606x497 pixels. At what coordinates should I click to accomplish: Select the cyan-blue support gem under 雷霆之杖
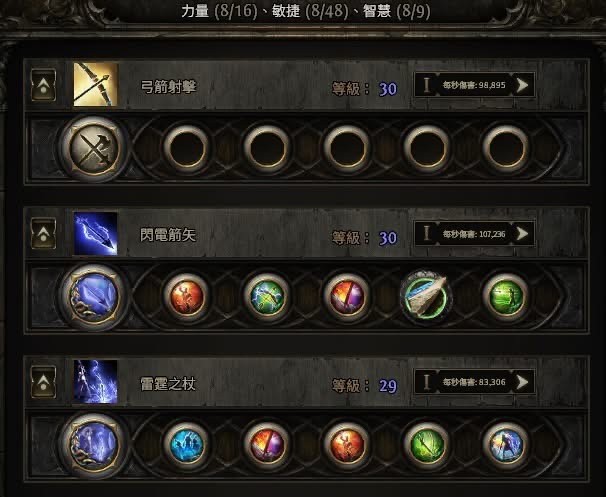187,445
